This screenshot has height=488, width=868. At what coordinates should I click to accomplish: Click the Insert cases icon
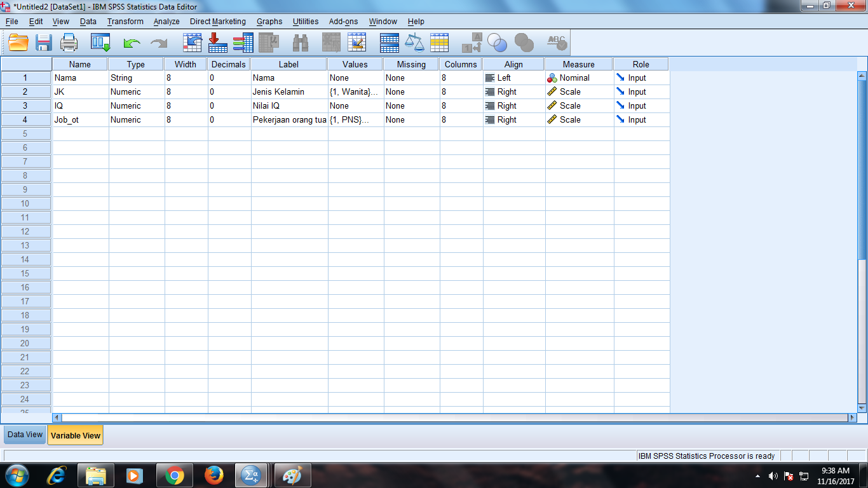tap(331, 43)
